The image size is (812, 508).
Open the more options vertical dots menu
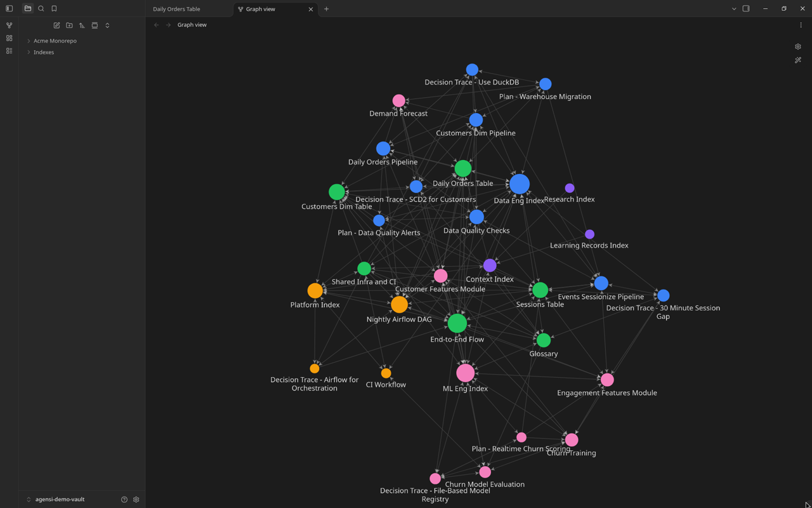click(801, 25)
